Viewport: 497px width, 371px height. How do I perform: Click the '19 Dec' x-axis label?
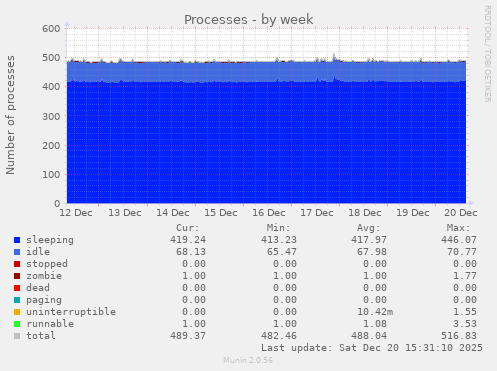(413, 213)
